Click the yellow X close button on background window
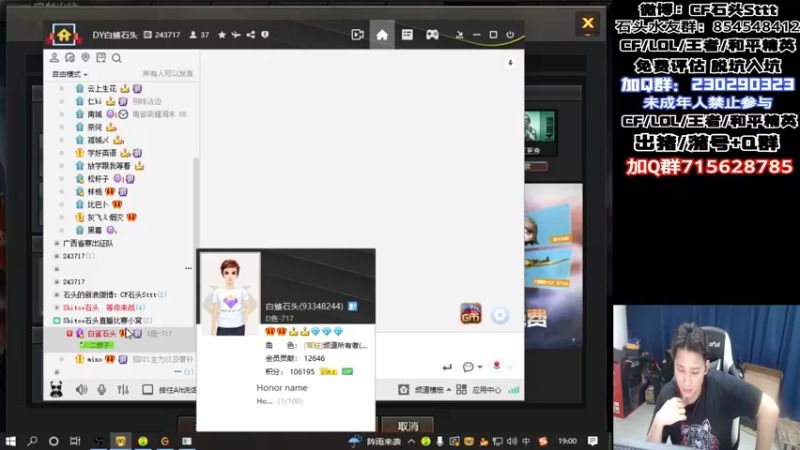Screen dimensions: 800x450 click(x=588, y=23)
